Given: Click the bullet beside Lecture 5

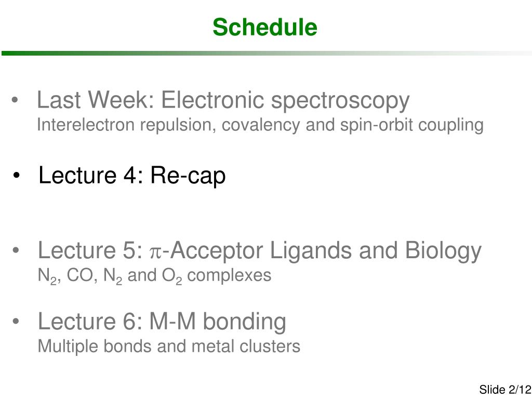Looking at the screenshot, I should [16, 250].
